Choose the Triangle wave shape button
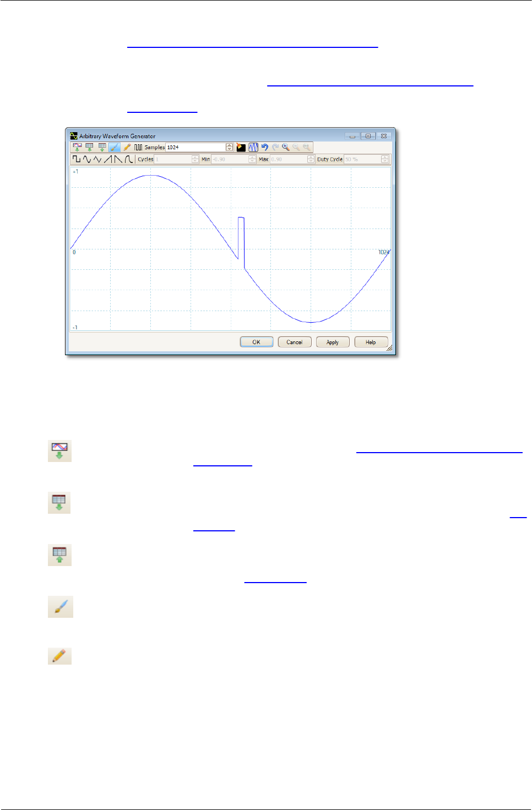This screenshot has height=810, width=532. [x=97, y=159]
